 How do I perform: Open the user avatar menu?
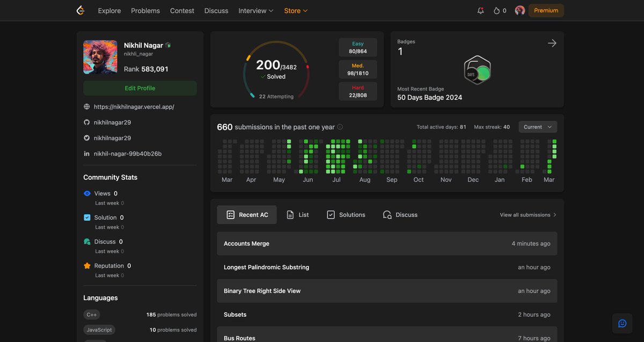coord(519,10)
